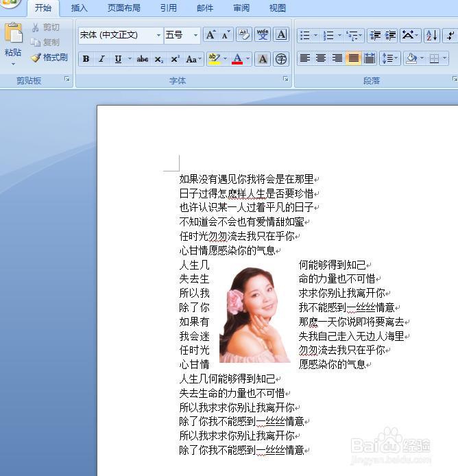Toggle Italic formatting

[101, 59]
